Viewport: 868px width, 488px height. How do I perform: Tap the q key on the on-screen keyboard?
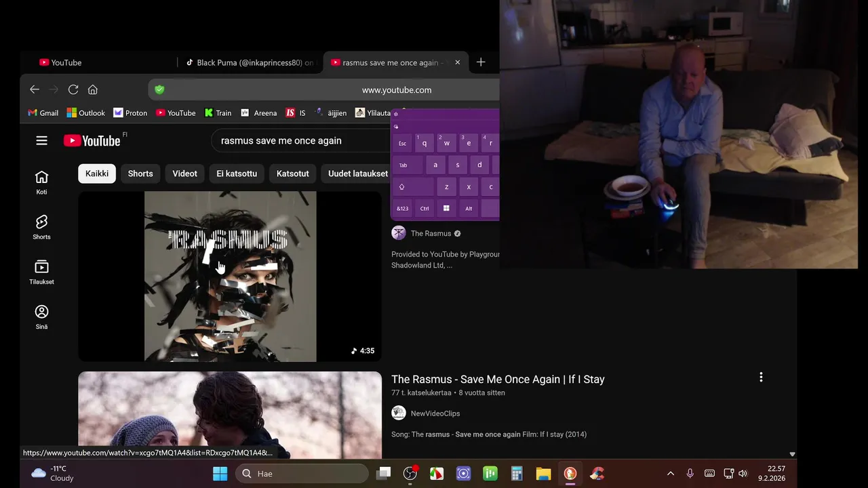(x=425, y=143)
